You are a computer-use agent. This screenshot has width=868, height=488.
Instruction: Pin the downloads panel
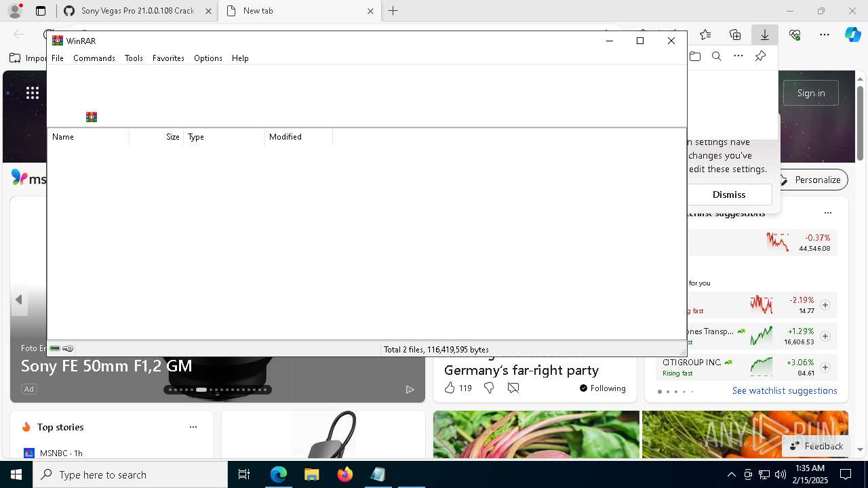click(x=760, y=56)
